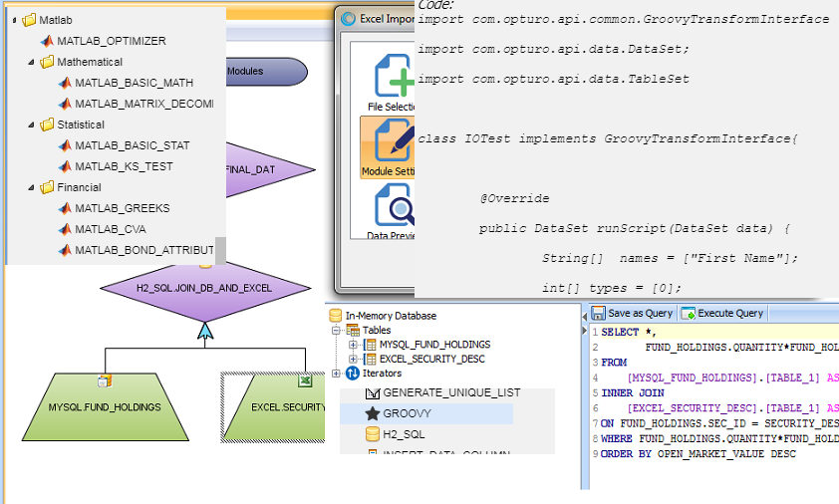Select the H2_SQL.JOIN_DB_AND_EXCEL diamond node
Image resolution: width=839 pixels, height=504 pixels.
[x=205, y=289]
